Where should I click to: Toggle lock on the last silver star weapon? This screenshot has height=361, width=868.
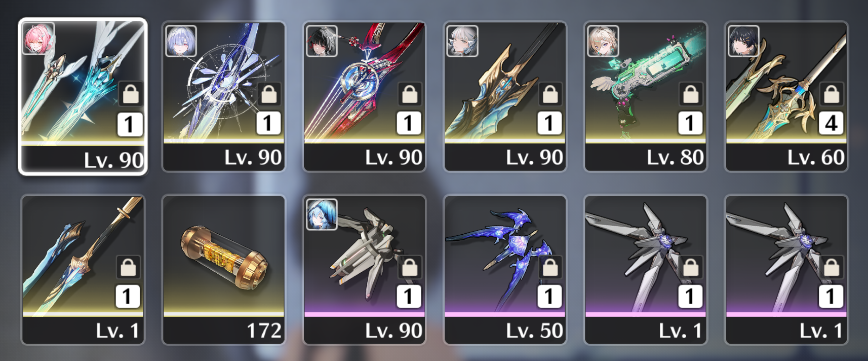click(x=832, y=267)
